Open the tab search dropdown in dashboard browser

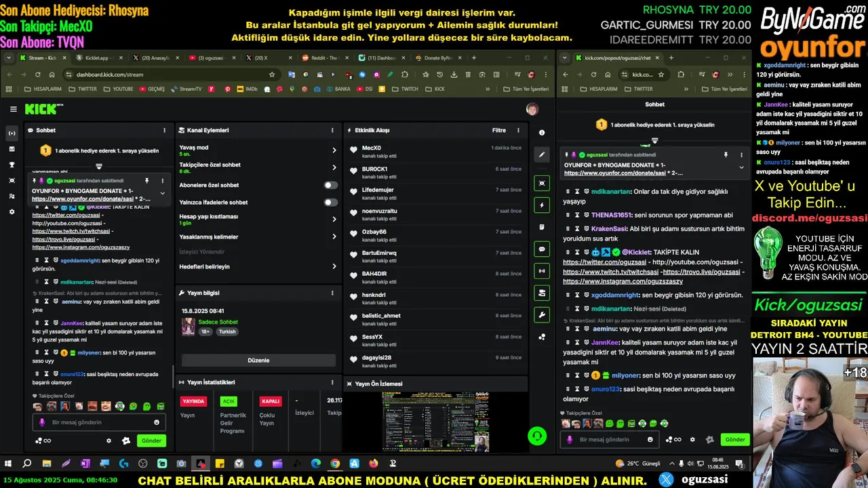pos(9,58)
